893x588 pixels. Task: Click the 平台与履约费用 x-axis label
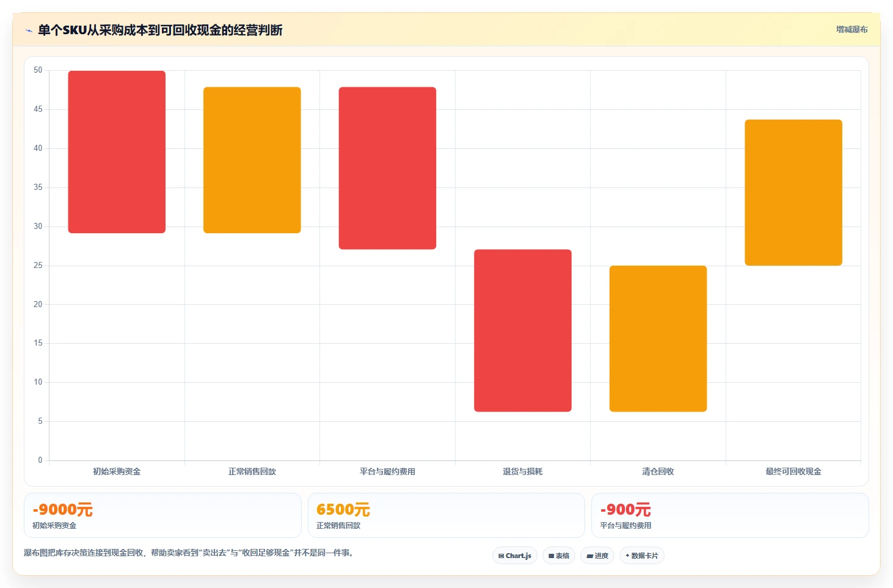387,471
